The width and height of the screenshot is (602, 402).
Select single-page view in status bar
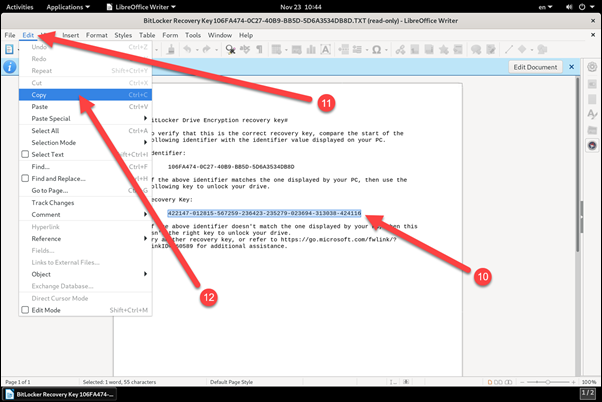490,382
